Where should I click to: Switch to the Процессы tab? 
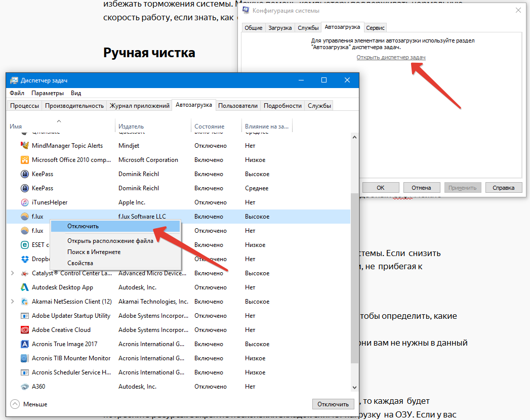(24, 106)
